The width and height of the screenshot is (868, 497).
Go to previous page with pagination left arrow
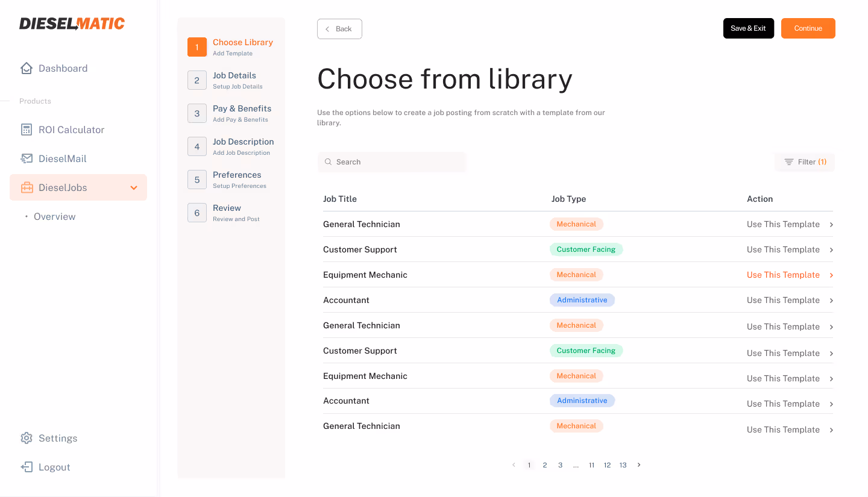(x=514, y=465)
